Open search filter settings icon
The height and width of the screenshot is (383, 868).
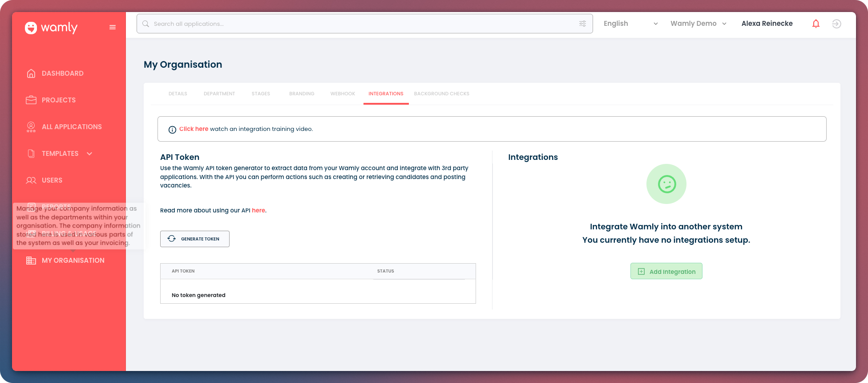pyautogui.click(x=582, y=24)
